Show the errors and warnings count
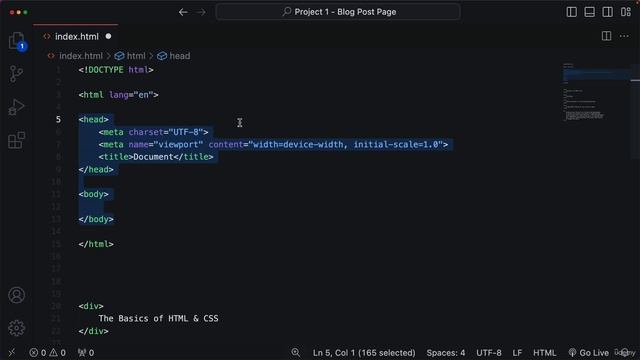Screen dimensions: 640x360 click(47, 353)
